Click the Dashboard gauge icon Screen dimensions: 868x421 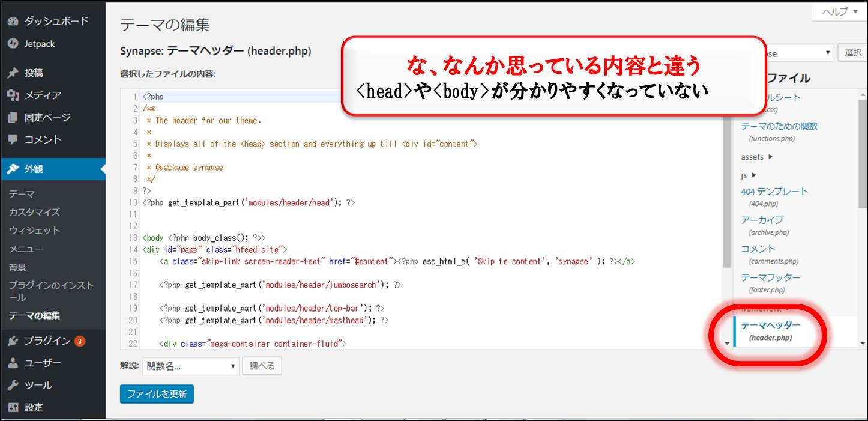(x=13, y=21)
